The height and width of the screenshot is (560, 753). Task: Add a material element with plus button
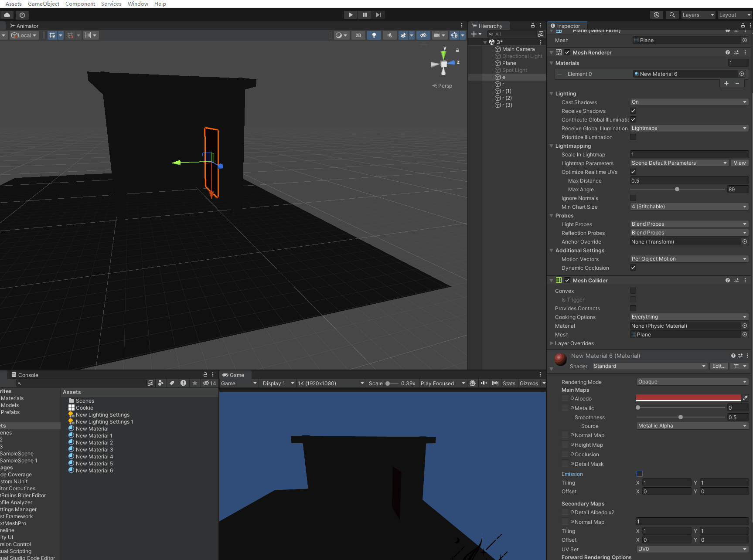tap(726, 83)
